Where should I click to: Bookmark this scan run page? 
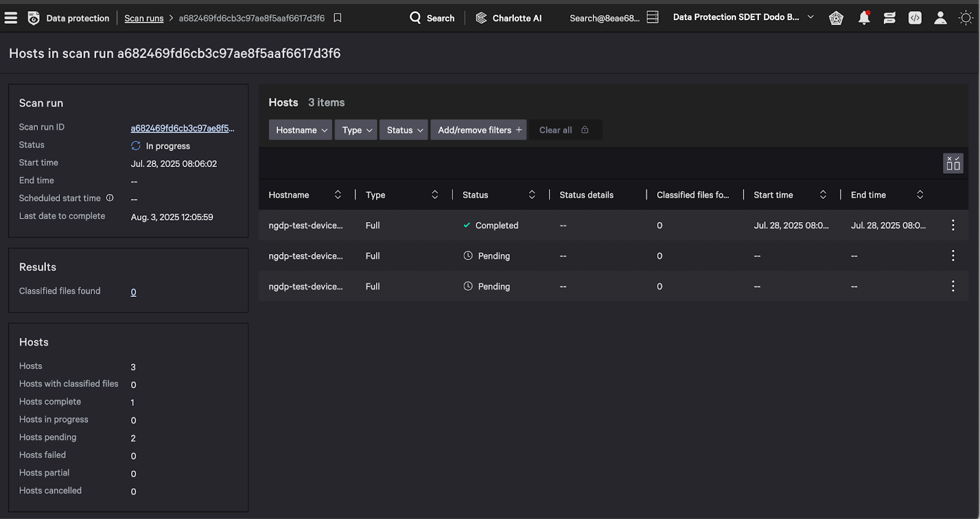pos(337,18)
